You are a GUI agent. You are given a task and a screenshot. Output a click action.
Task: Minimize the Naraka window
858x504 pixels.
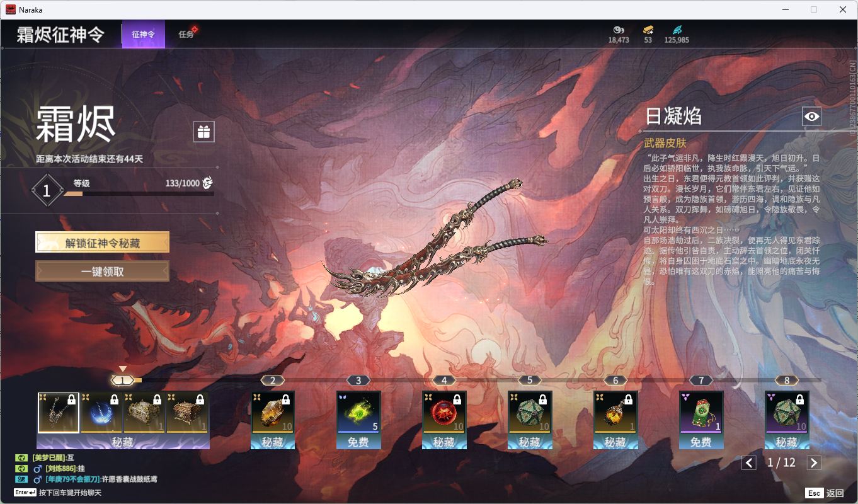click(x=785, y=9)
